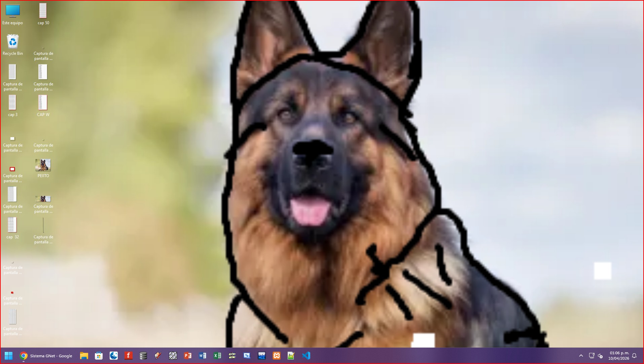
Task: Open the Windows Start menu
Action: (8, 356)
